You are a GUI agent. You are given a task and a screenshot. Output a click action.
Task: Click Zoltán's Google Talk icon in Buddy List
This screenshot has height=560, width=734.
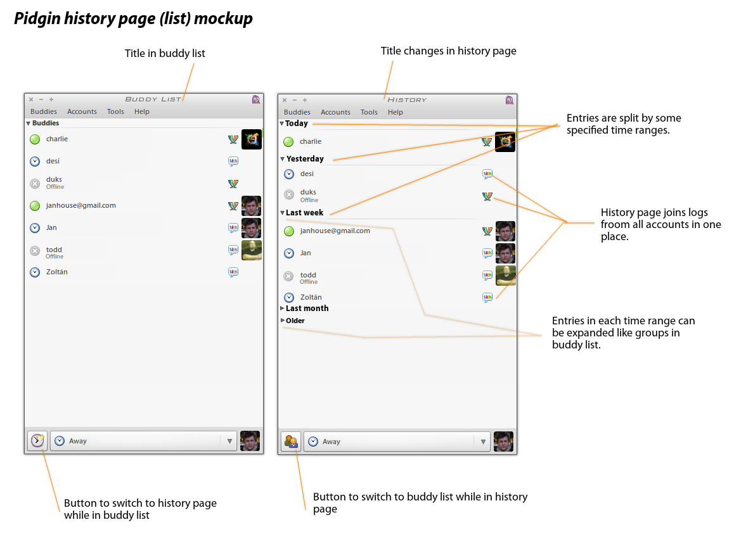(x=233, y=272)
